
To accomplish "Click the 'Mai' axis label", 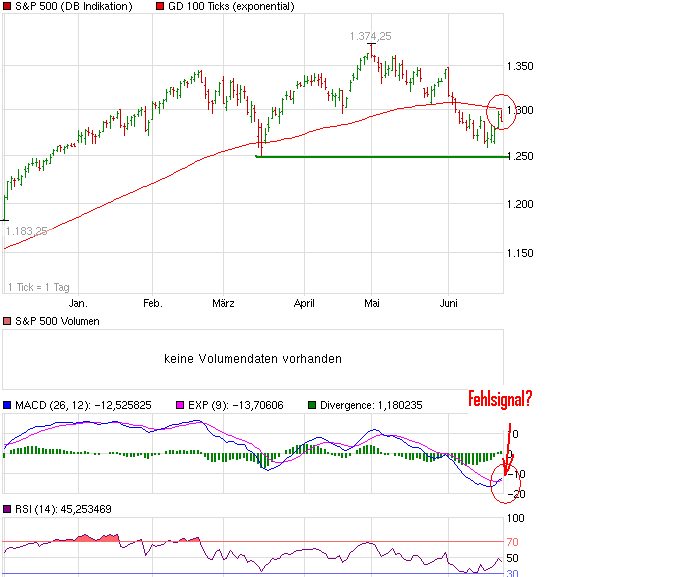I will (x=371, y=303).
